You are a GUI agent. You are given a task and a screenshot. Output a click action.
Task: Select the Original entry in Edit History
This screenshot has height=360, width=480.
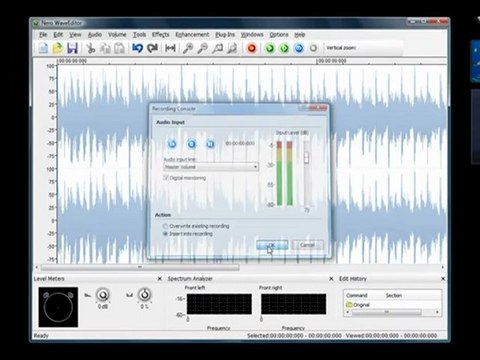pyautogui.click(x=358, y=305)
